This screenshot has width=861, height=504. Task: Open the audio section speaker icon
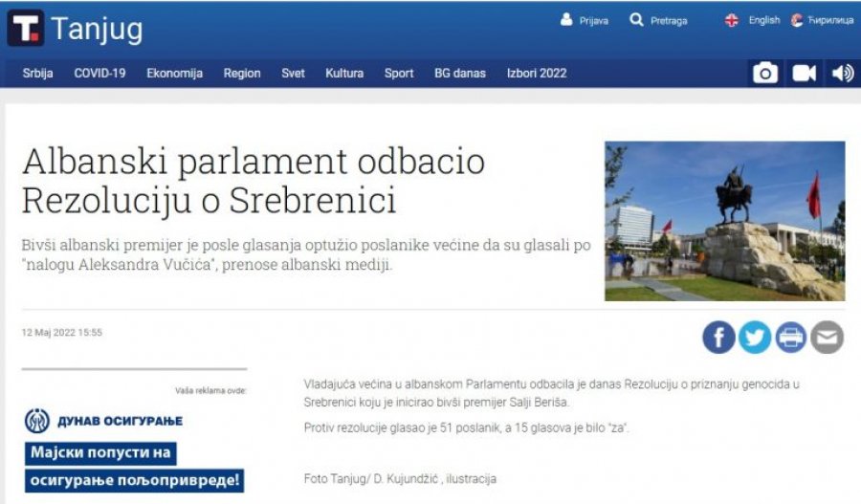842,73
